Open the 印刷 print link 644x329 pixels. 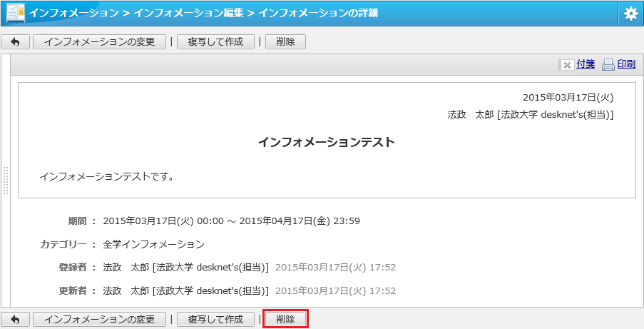point(627,64)
